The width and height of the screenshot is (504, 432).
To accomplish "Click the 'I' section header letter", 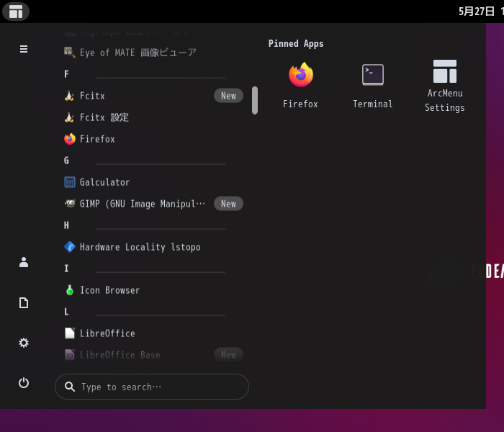I will point(66,269).
